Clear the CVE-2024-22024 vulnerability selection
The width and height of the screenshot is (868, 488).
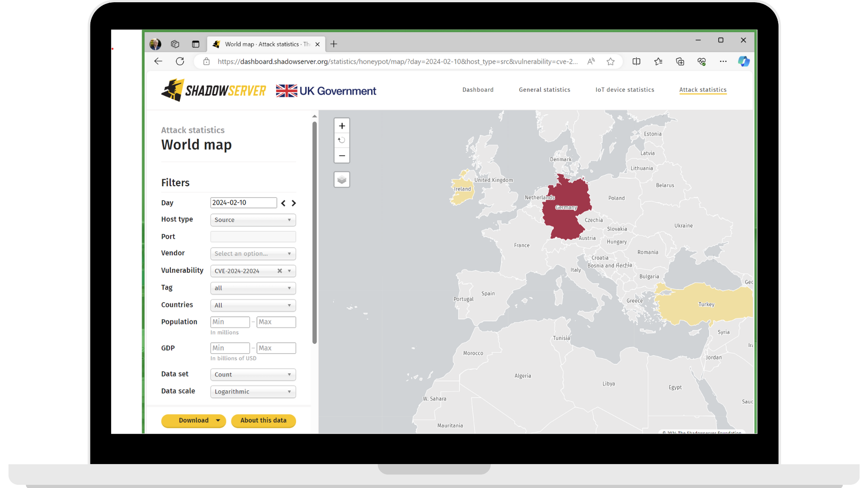pyautogui.click(x=279, y=271)
